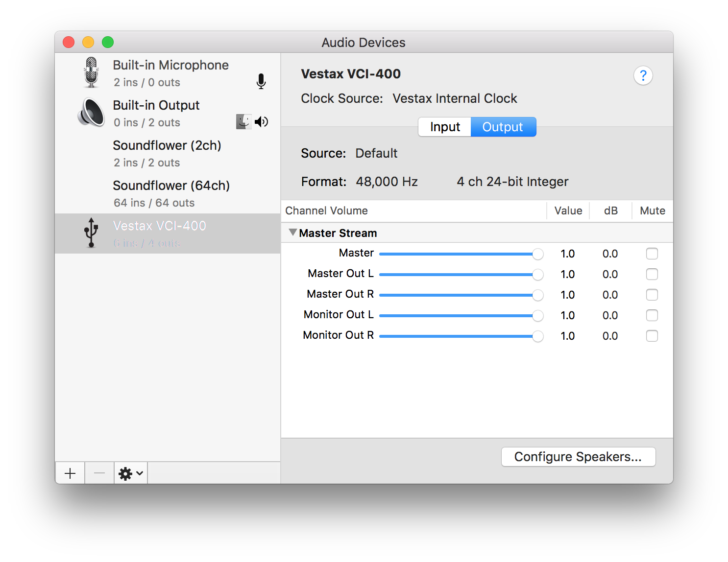Click the Vestax VCI-400 USB icon
Image resolution: width=728 pixels, height=562 pixels.
pos(91,233)
